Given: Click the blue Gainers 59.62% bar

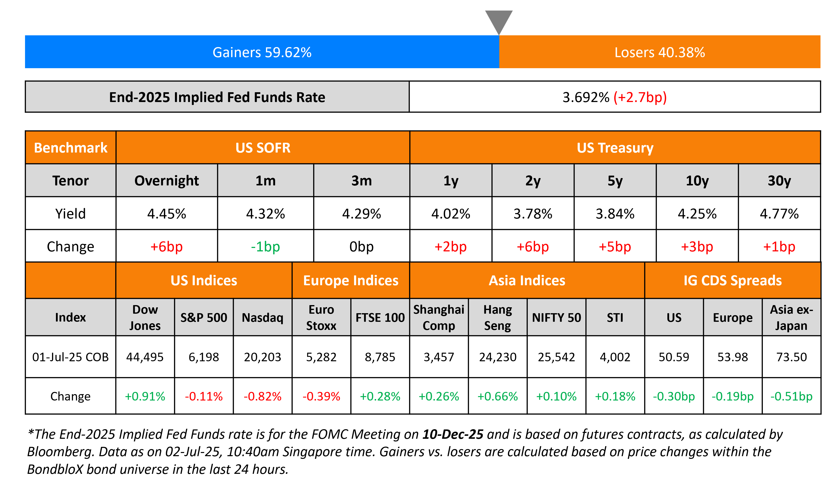Looking at the screenshot, I should click(262, 52).
